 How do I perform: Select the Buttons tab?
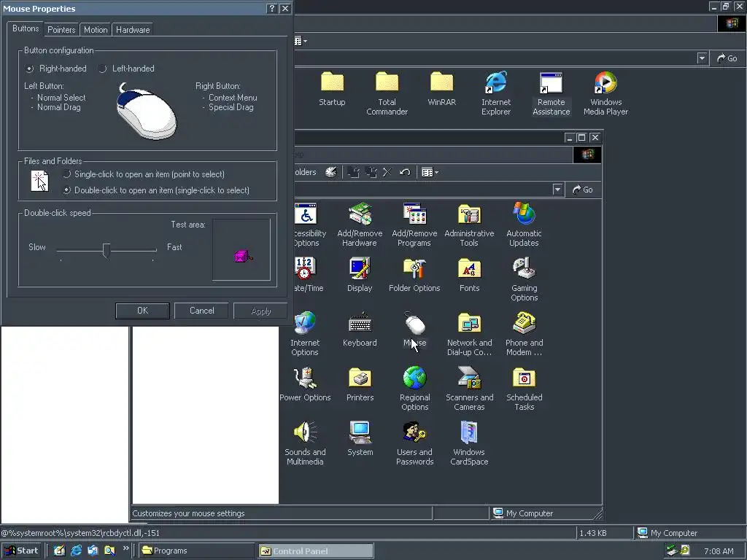[x=26, y=28]
